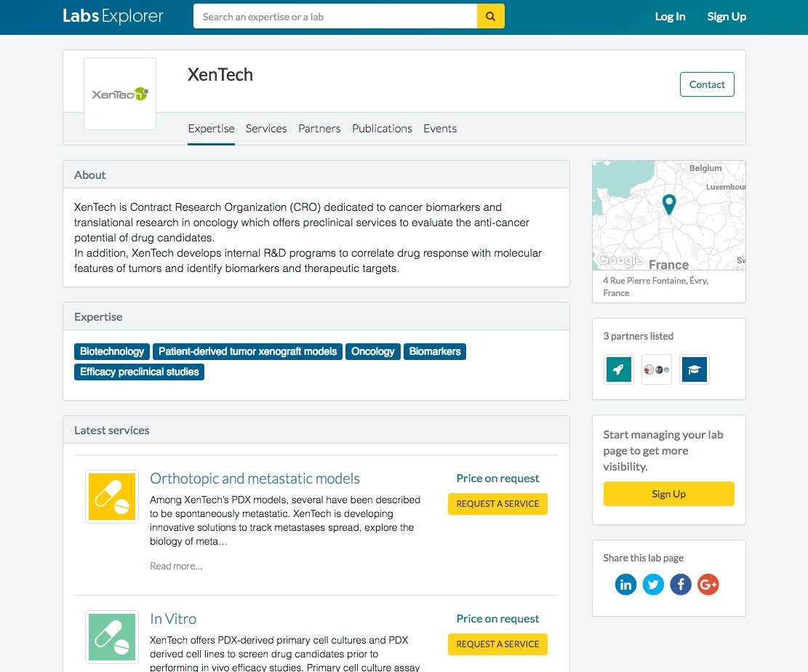Click Sign Up in the top header
Viewport: 808px width, 672px height.
(727, 17)
